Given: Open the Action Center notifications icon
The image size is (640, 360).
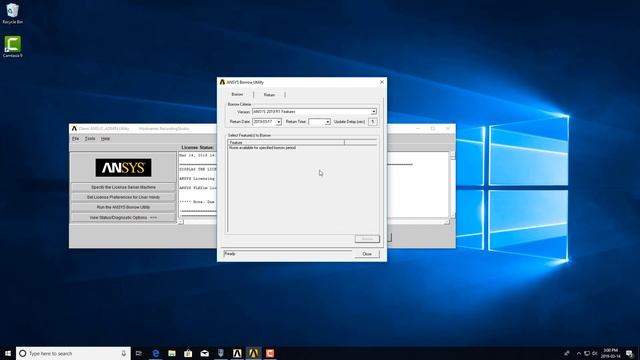Looking at the screenshot, I should 630,353.
